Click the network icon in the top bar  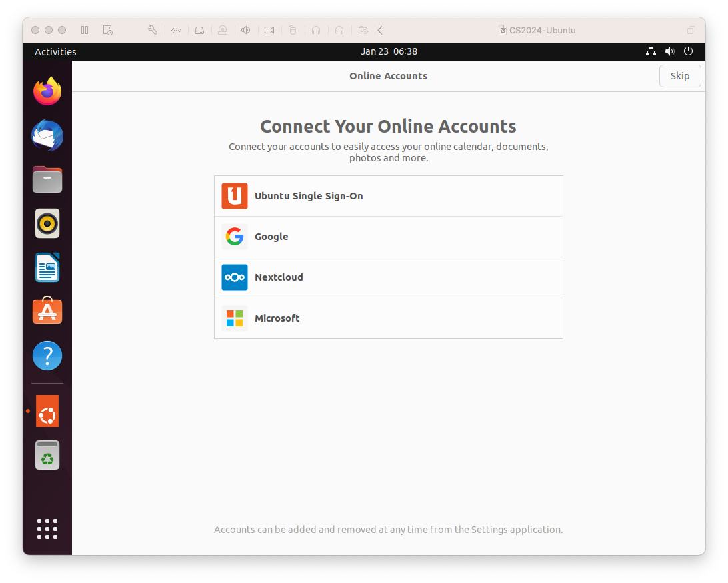tap(651, 51)
